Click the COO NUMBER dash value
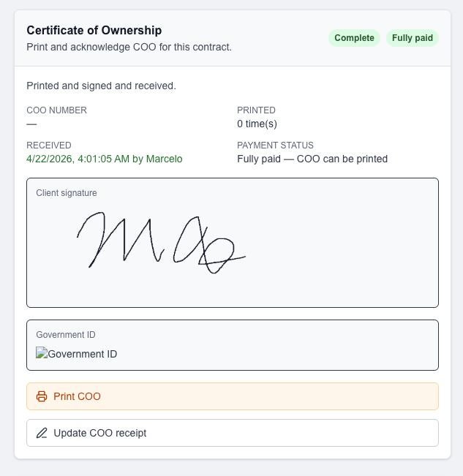This screenshot has height=476, width=463. (31, 124)
